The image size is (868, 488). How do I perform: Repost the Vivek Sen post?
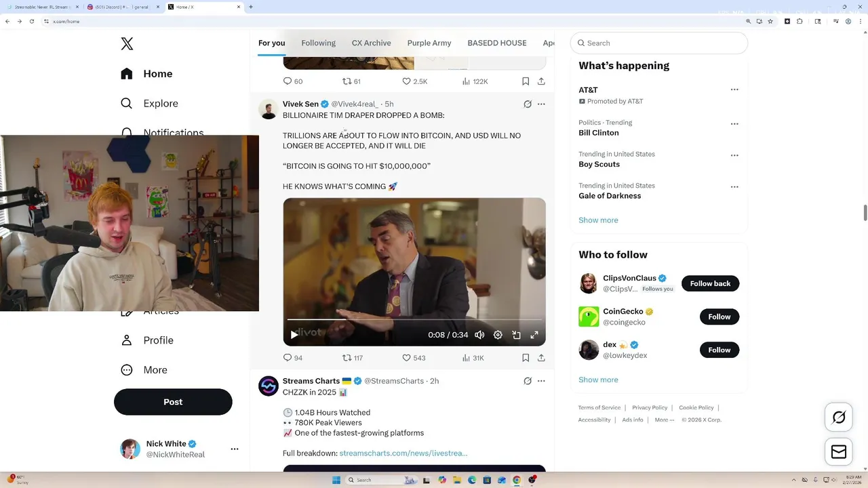(347, 358)
